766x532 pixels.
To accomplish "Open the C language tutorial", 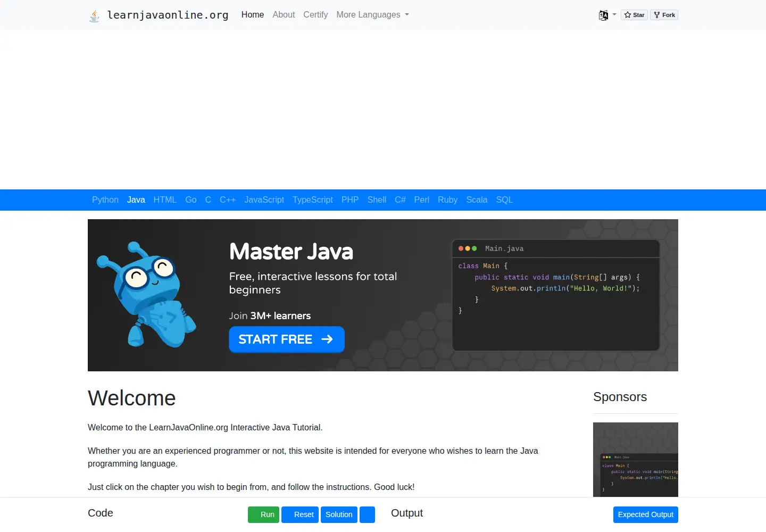I will point(208,200).
